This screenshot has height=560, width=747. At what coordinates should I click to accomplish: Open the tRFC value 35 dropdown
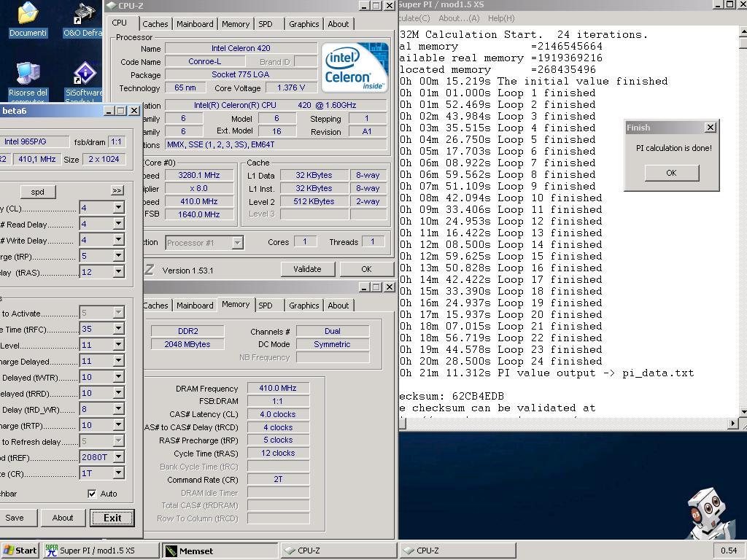point(119,329)
